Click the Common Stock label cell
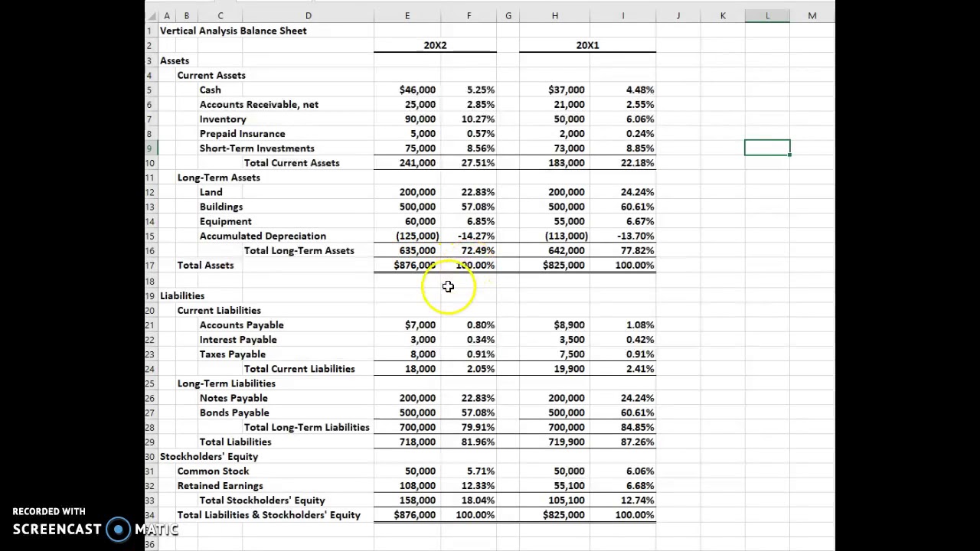The image size is (980, 551). [213, 471]
